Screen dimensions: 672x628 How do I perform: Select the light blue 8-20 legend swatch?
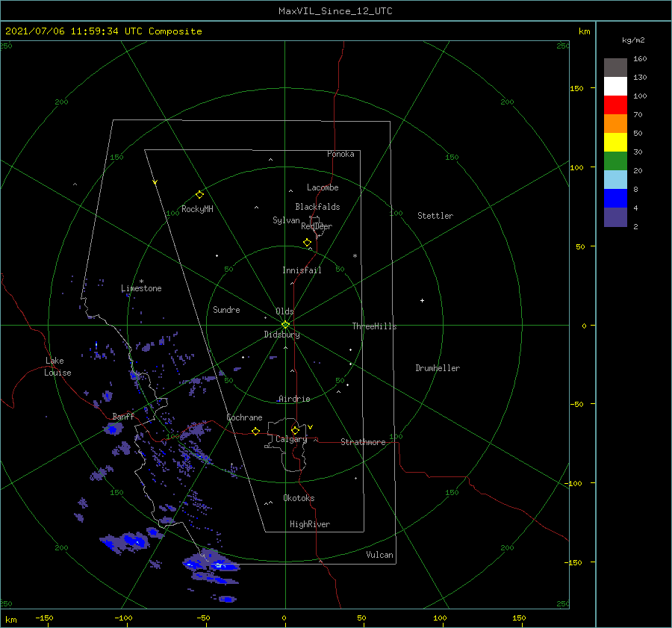point(615,180)
